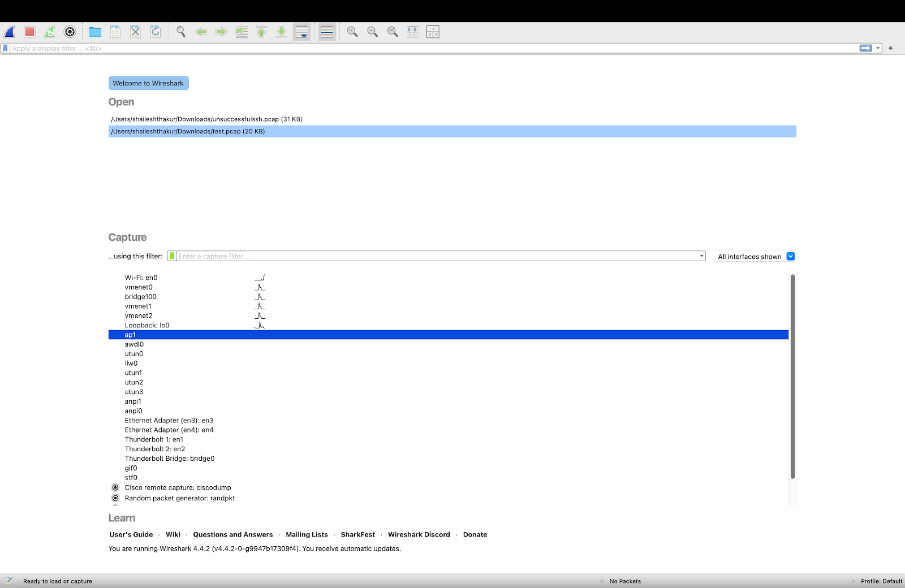Click the interface list vertical scrollbar

click(792, 377)
